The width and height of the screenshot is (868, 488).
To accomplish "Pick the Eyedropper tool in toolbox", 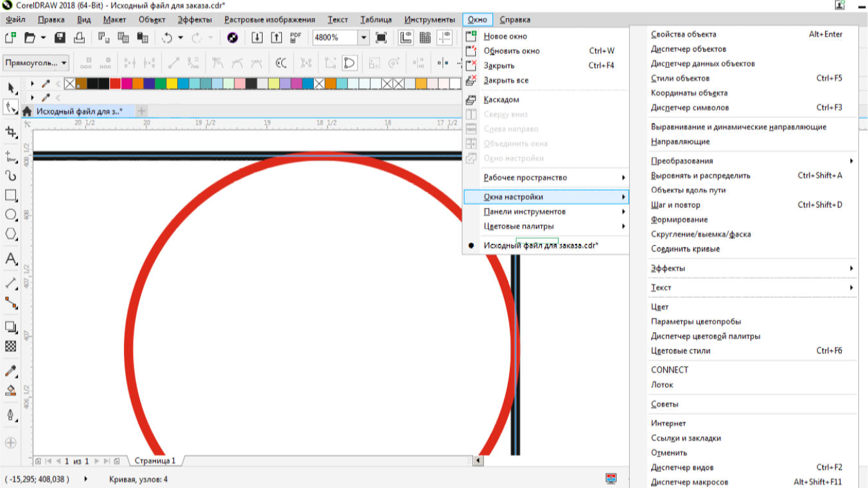I will 11,371.
